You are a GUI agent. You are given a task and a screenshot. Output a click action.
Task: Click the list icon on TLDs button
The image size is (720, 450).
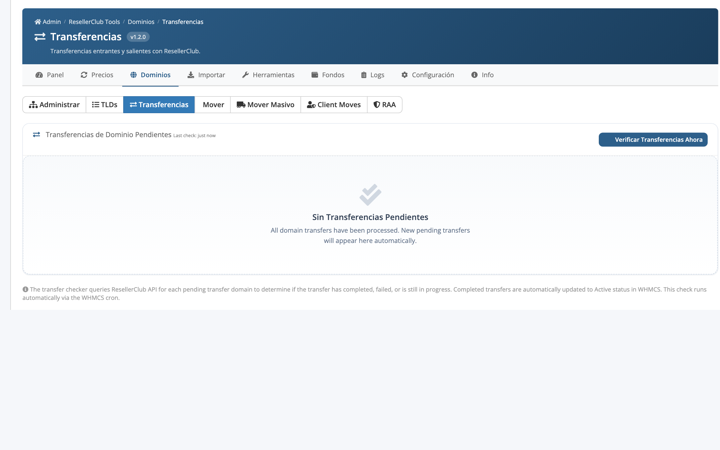[x=96, y=105]
